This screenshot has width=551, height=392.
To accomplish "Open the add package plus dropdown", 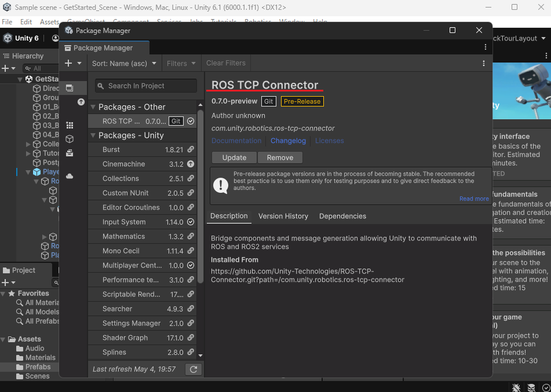I will [x=73, y=63].
